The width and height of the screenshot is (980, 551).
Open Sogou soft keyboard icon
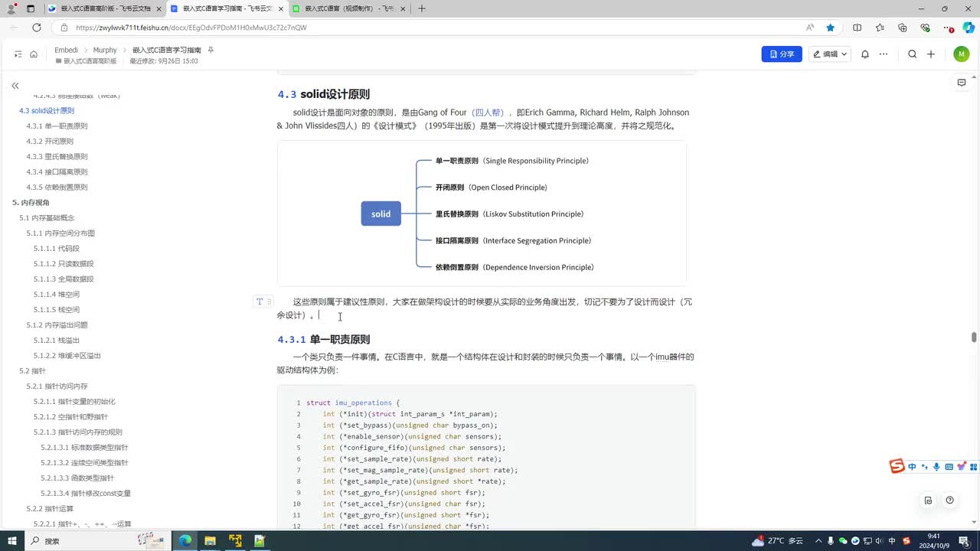(x=949, y=467)
